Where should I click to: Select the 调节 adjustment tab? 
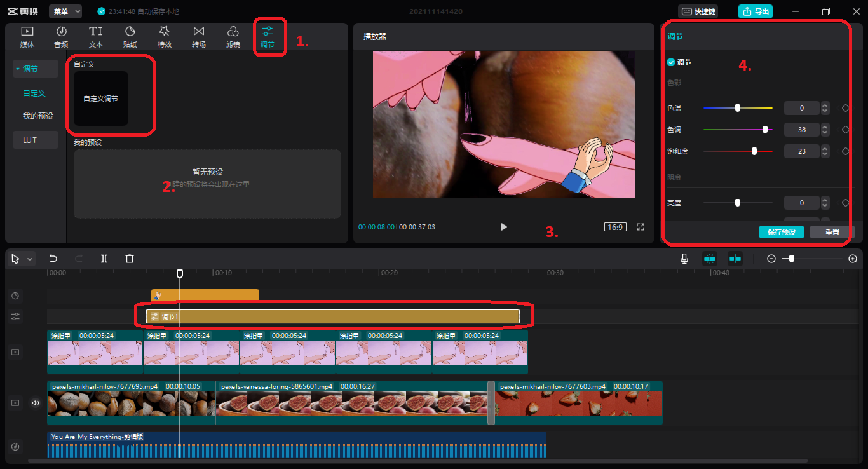tap(268, 37)
